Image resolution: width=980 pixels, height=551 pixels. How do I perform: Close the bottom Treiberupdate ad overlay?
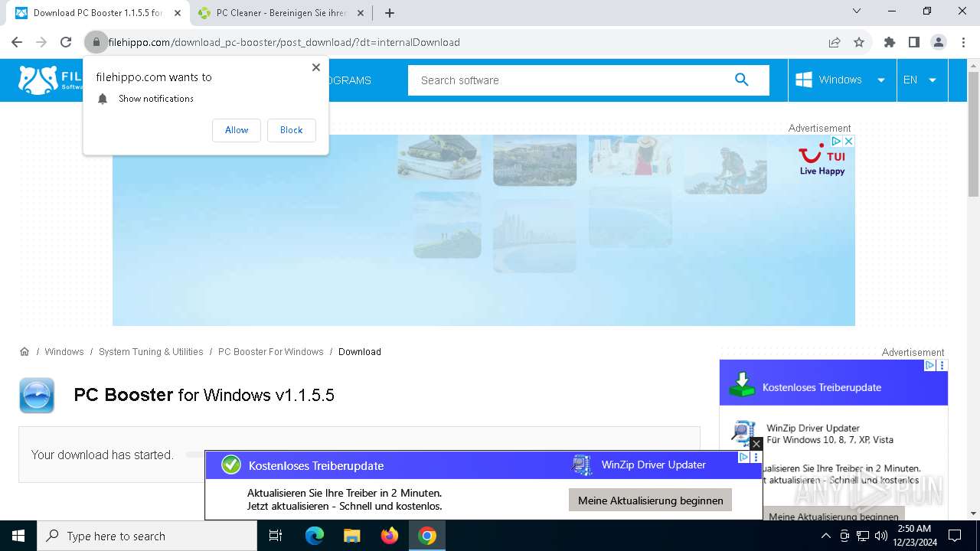pos(756,444)
